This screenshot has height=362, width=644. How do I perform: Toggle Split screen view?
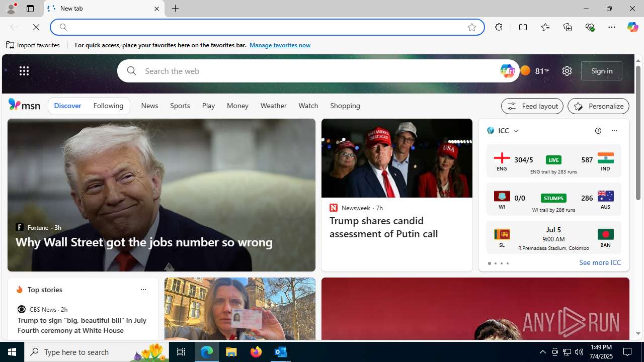pos(523,27)
